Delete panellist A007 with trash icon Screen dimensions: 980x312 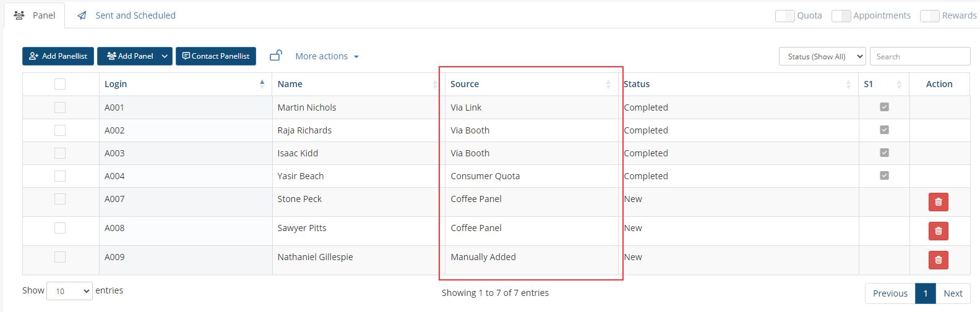coord(938,202)
